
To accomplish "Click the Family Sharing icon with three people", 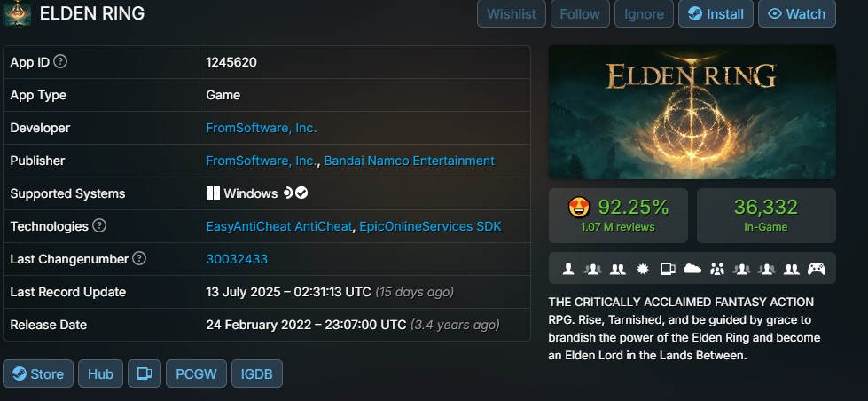I will pyautogui.click(x=717, y=269).
